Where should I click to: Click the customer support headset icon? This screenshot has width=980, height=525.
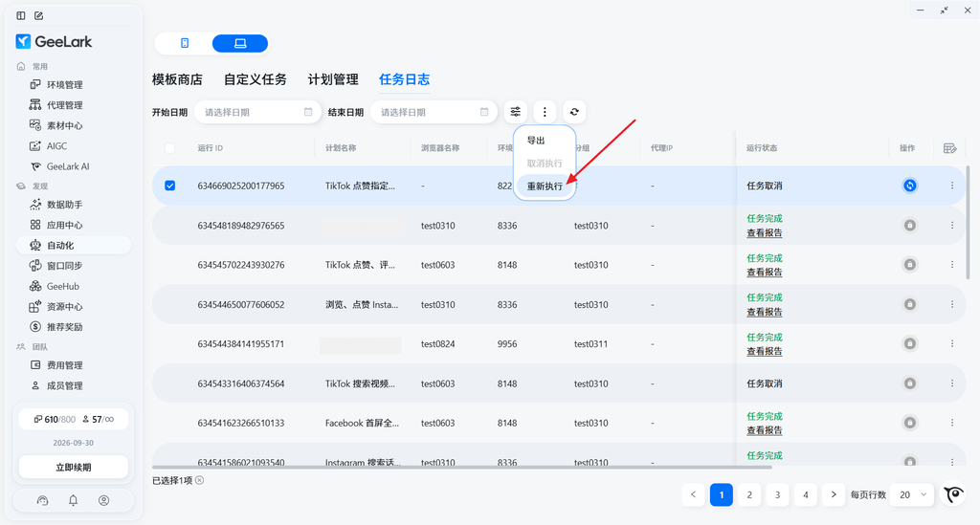tap(42, 500)
